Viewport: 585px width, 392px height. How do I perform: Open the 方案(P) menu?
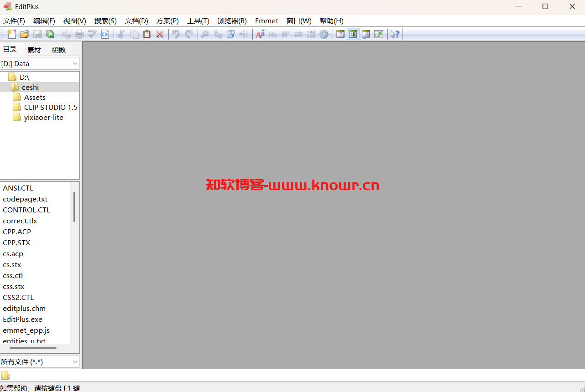[168, 21]
